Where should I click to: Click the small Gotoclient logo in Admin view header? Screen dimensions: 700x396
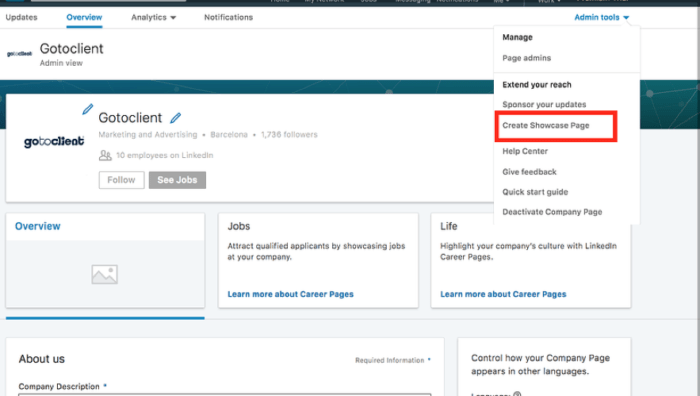[x=19, y=54]
